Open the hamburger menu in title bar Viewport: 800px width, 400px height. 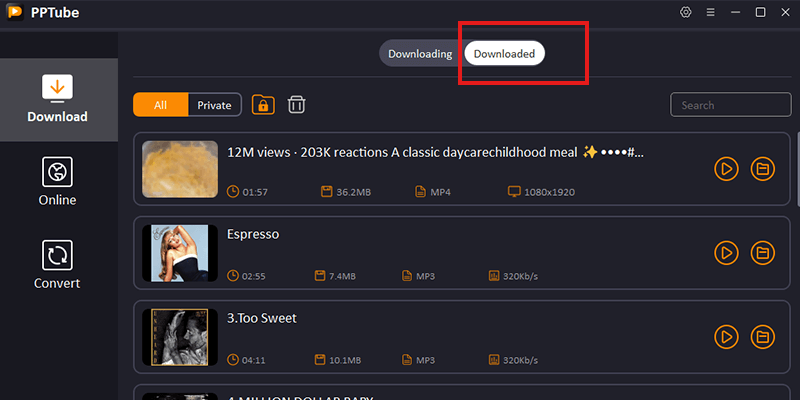[710, 12]
